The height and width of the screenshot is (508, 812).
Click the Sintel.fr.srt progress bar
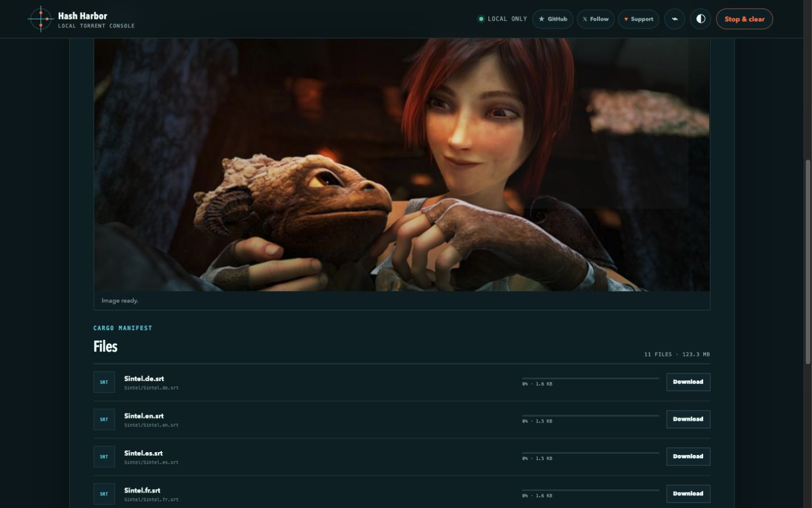[590, 490]
